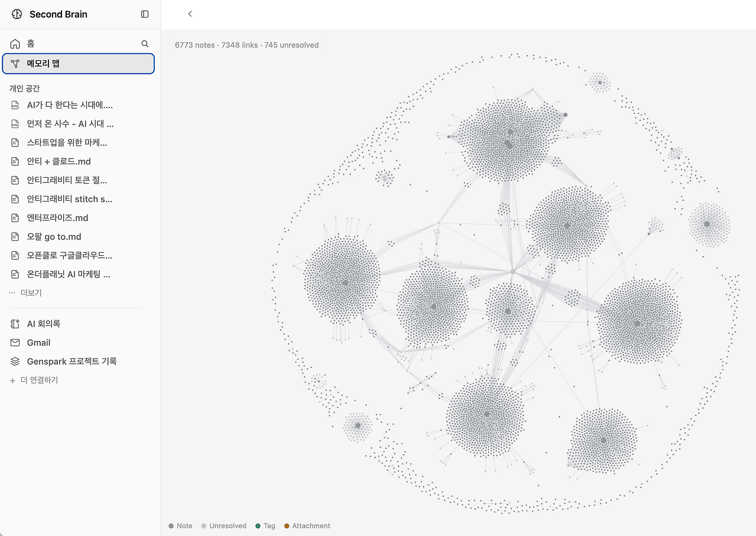
Task: Click 더 연결하기 to add a connection
Action: click(34, 380)
